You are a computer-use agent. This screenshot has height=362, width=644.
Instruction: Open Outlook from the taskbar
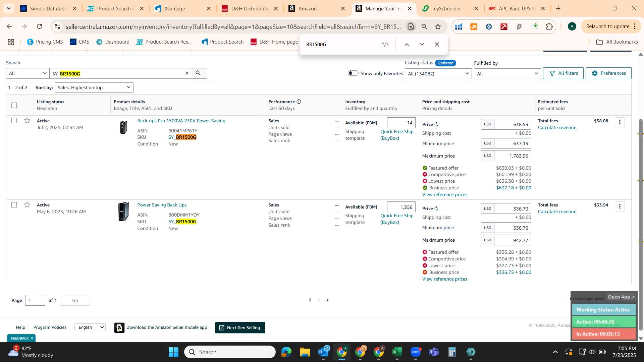click(323, 352)
